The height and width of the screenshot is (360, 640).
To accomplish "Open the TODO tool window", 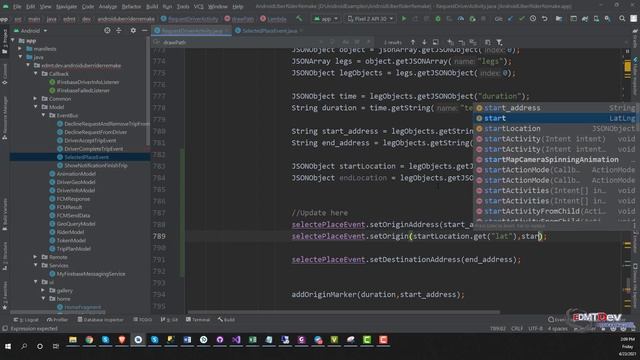I will [x=142, y=320].
